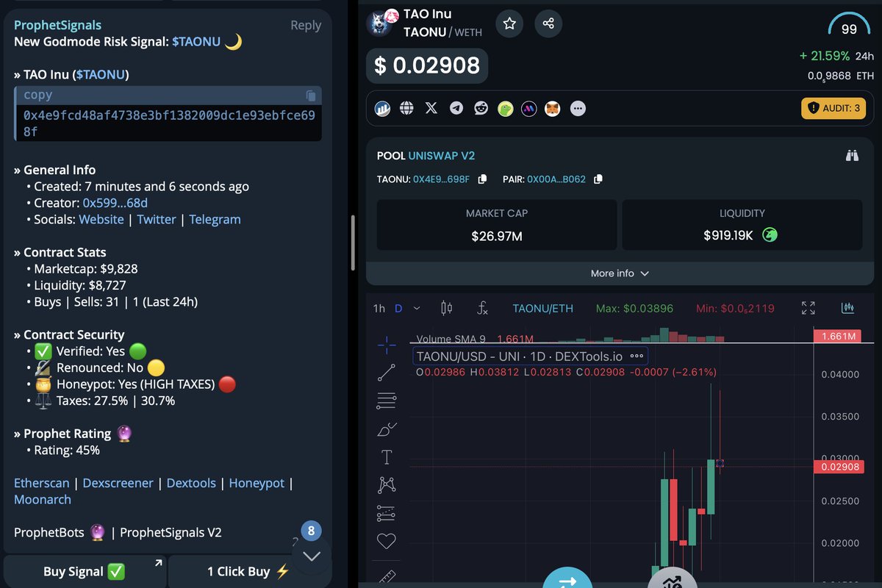
Task: Click the 99 DEXT score gauge
Action: pyautogui.click(x=849, y=26)
